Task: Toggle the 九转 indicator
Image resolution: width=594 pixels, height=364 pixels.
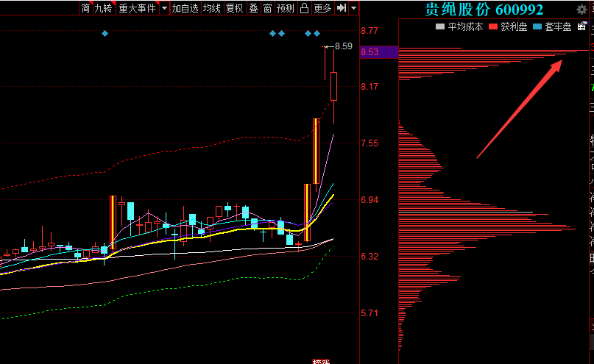Action: coord(104,8)
